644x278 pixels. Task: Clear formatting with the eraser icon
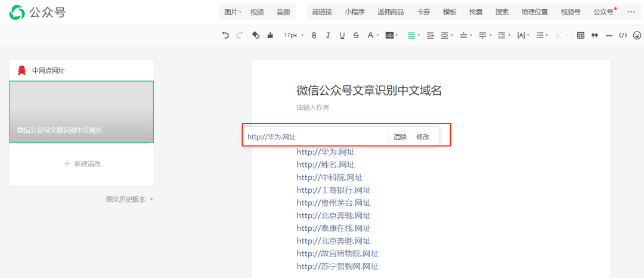pyautogui.click(x=256, y=35)
